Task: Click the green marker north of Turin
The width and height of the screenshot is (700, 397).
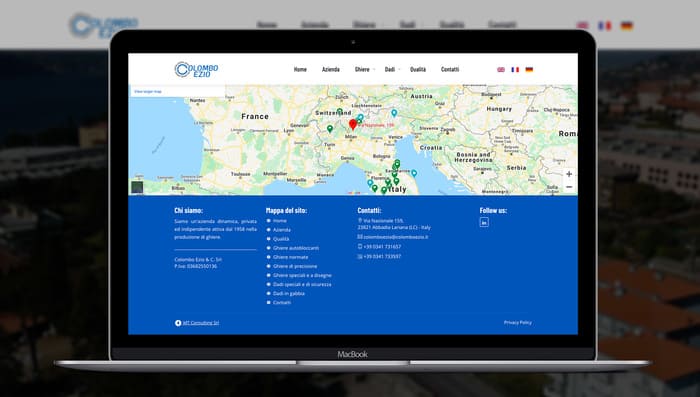Action: [x=330, y=129]
